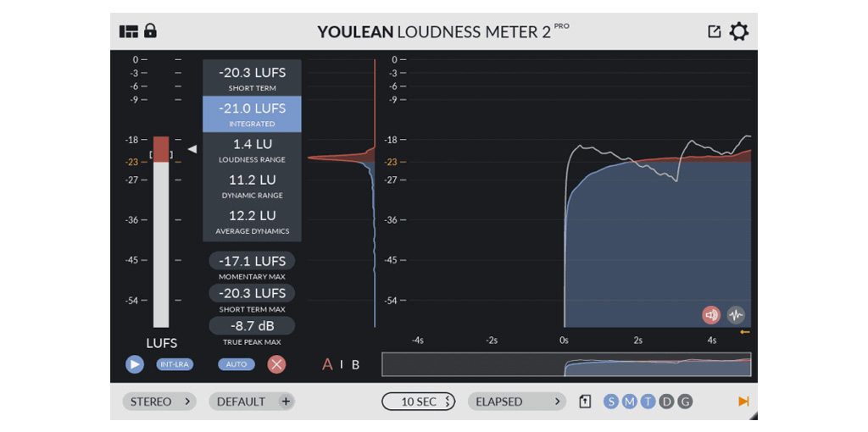Click Average Dynamics 12.2 LU readout
868x432 pixels.
(x=252, y=222)
